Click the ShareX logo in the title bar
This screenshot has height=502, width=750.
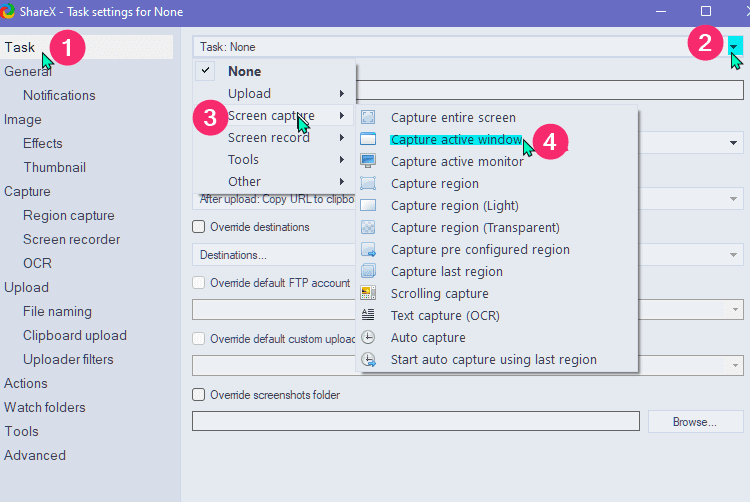pyautogui.click(x=7, y=11)
